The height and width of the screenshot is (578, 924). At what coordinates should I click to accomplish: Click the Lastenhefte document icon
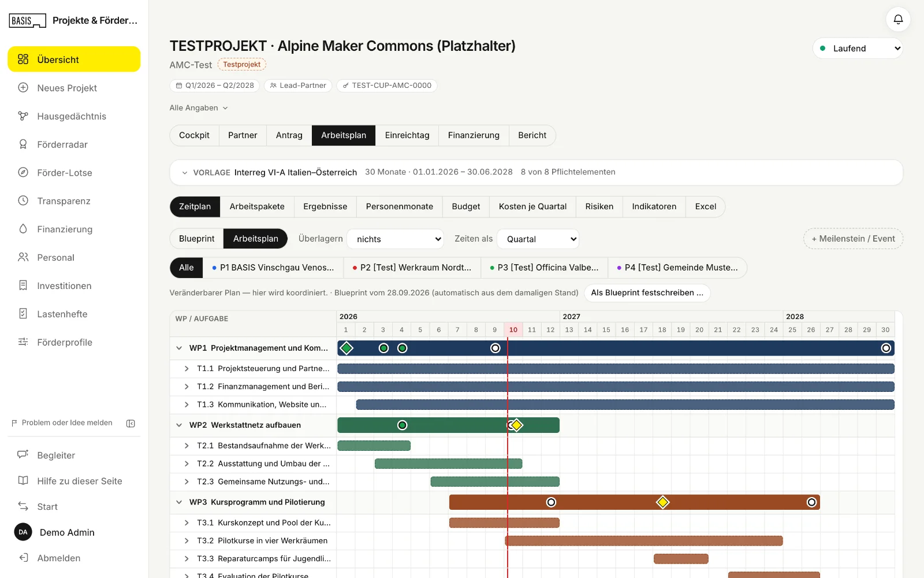23,314
